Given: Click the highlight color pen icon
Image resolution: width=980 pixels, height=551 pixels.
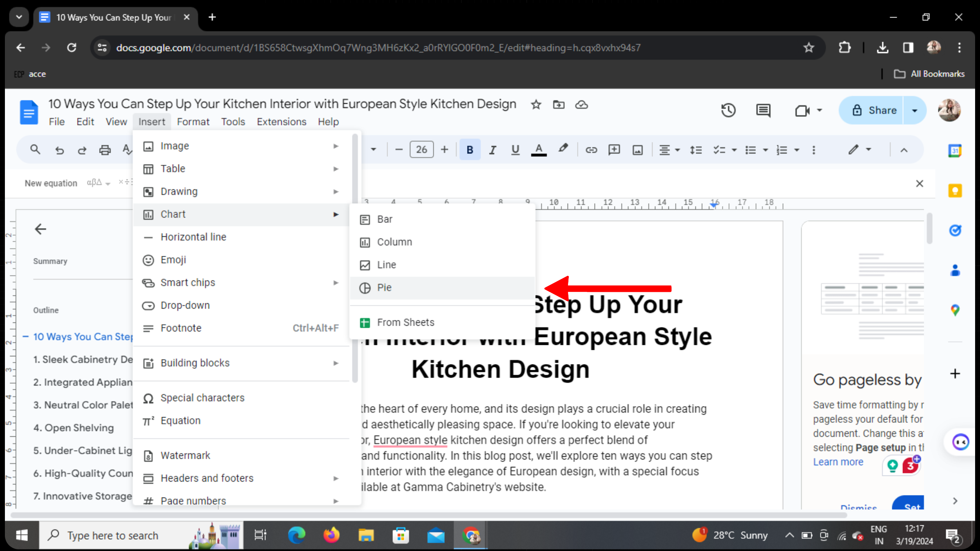Looking at the screenshot, I should coord(563,149).
